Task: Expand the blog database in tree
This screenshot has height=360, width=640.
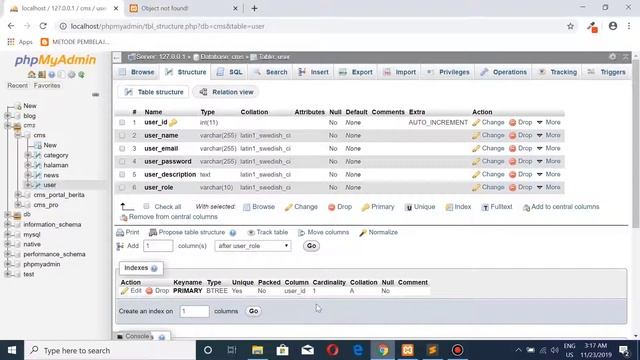Action: (7, 116)
